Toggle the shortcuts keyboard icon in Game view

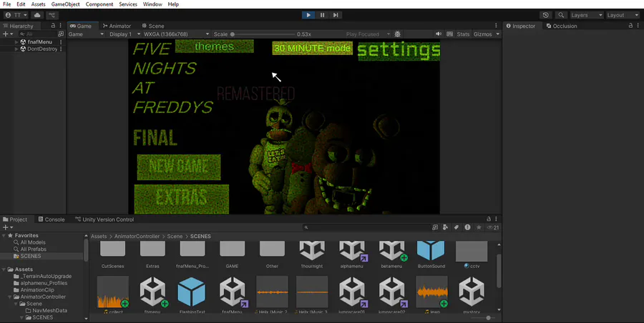(x=450, y=34)
